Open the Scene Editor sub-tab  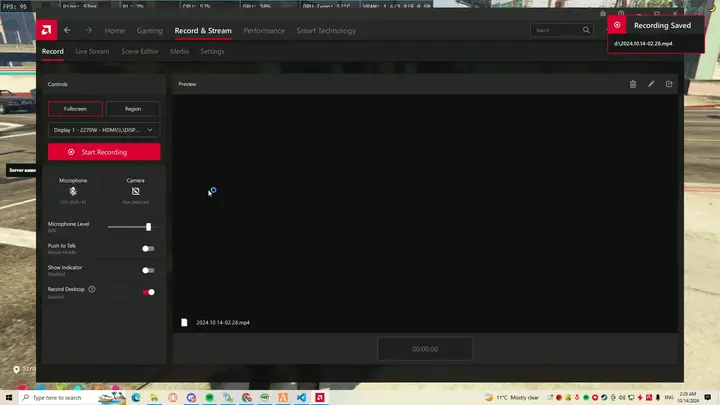point(140,51)
